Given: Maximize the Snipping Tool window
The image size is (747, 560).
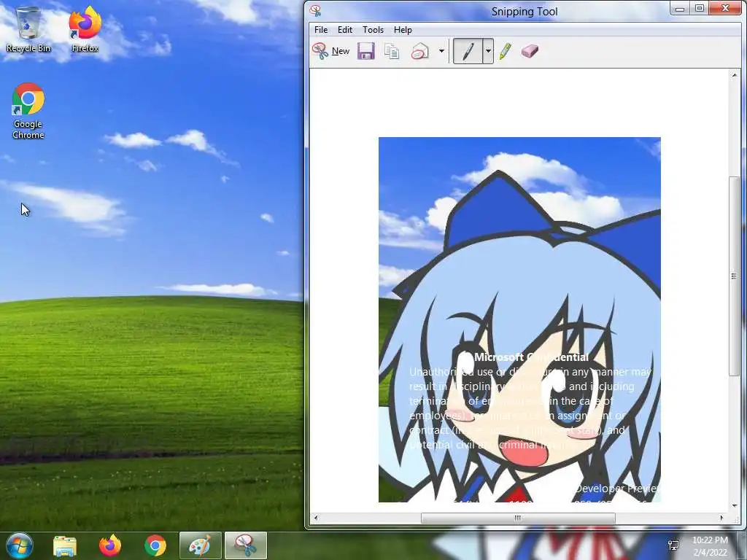Looking at the screenshot, I should (700, 9).
